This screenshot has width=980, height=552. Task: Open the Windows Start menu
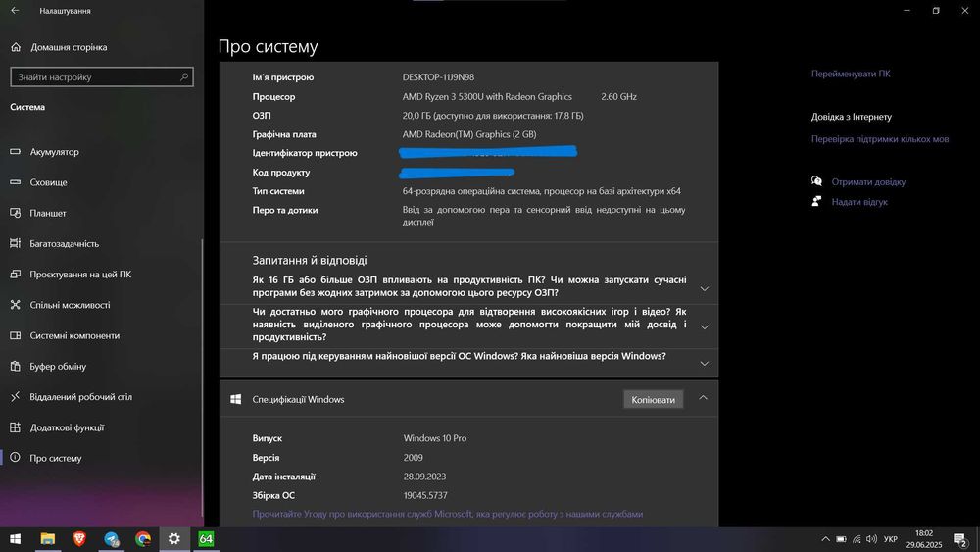tap(15, 539)
